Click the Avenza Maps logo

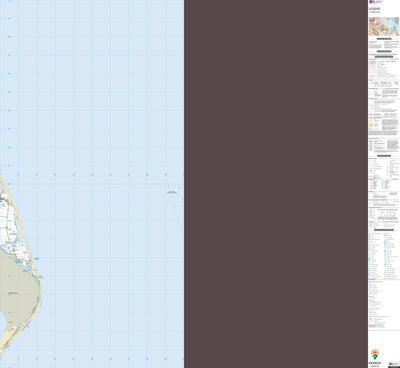(x=375, y=358)
